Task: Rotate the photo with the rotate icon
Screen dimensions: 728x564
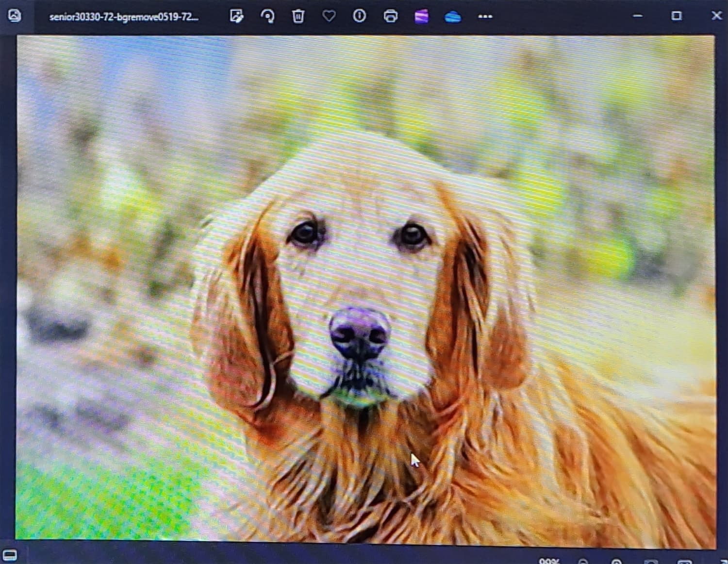Action: (267, 16)
